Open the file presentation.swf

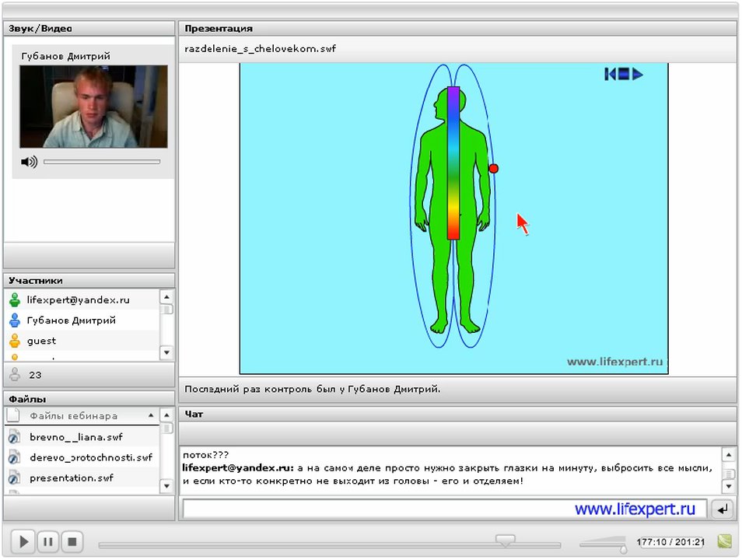[72, 478]
